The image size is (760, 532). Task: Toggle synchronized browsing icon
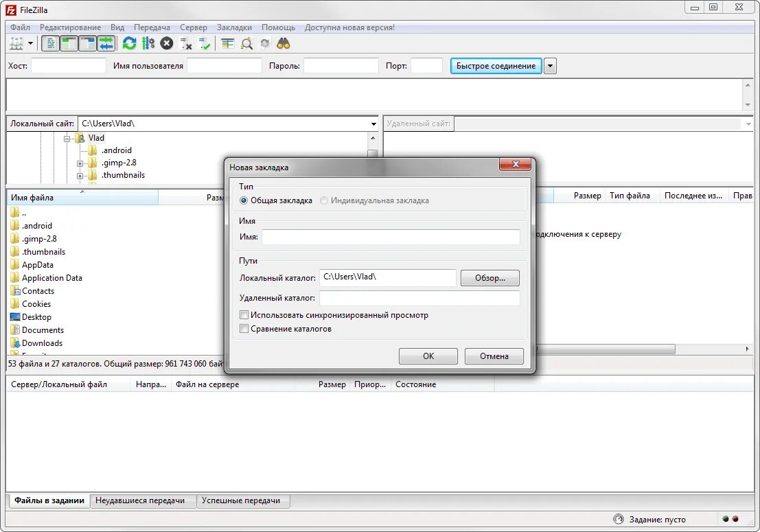[x=264, y=44]
